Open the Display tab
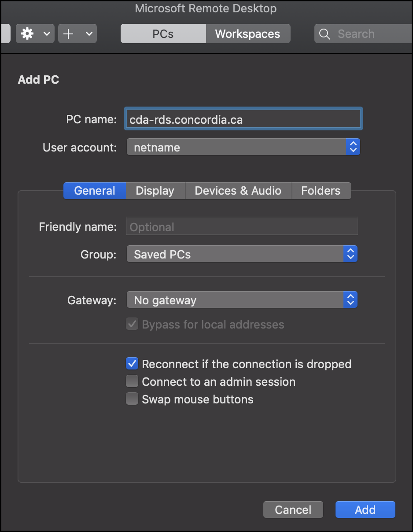This screenshot has width=413, height=532. click(155, 191)
